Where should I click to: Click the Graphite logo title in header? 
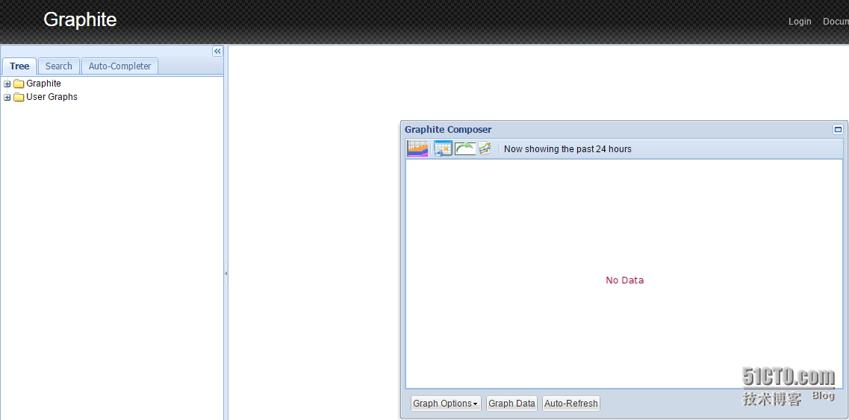80,20
